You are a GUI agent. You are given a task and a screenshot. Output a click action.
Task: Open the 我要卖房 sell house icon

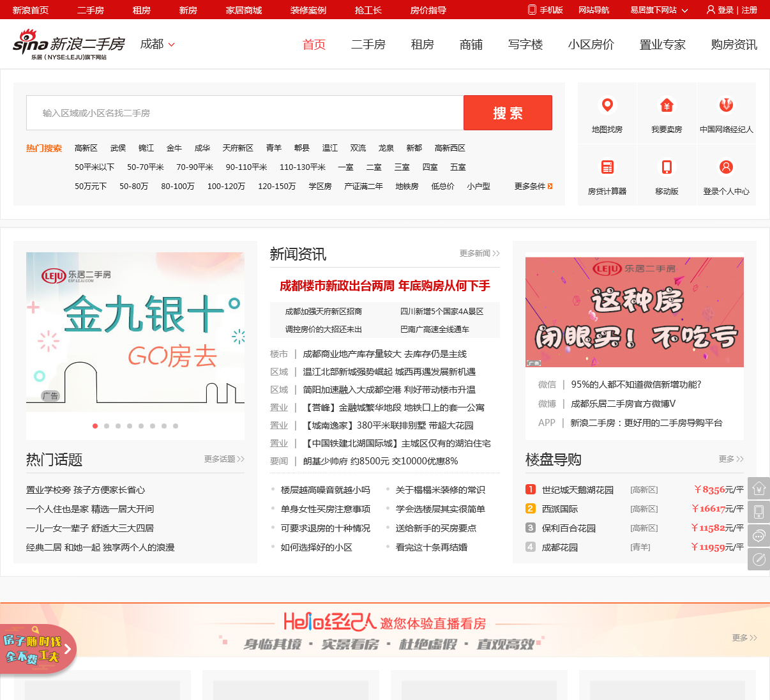[x=667, y=105]
